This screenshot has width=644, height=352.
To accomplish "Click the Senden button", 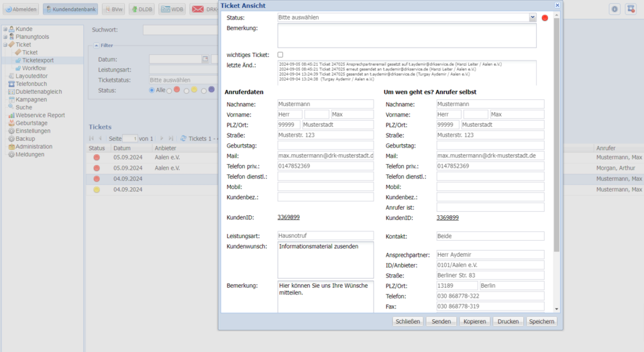I will coord(441,322).
